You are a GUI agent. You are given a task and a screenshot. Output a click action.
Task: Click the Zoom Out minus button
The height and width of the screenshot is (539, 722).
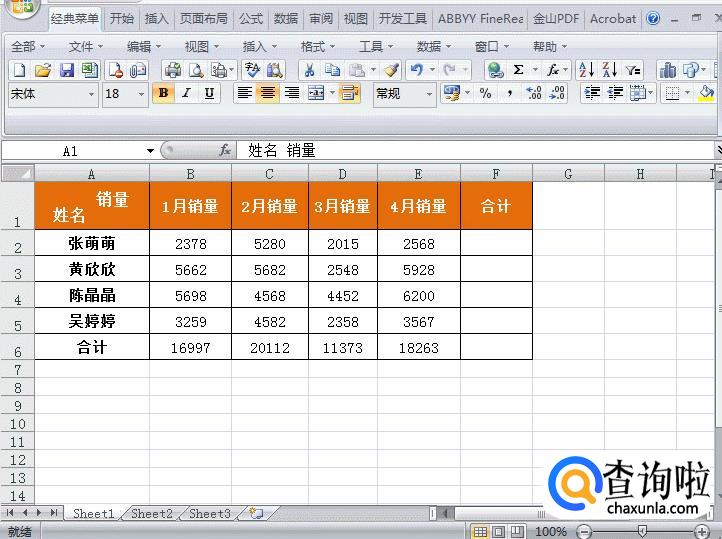[x=583, y=532]
